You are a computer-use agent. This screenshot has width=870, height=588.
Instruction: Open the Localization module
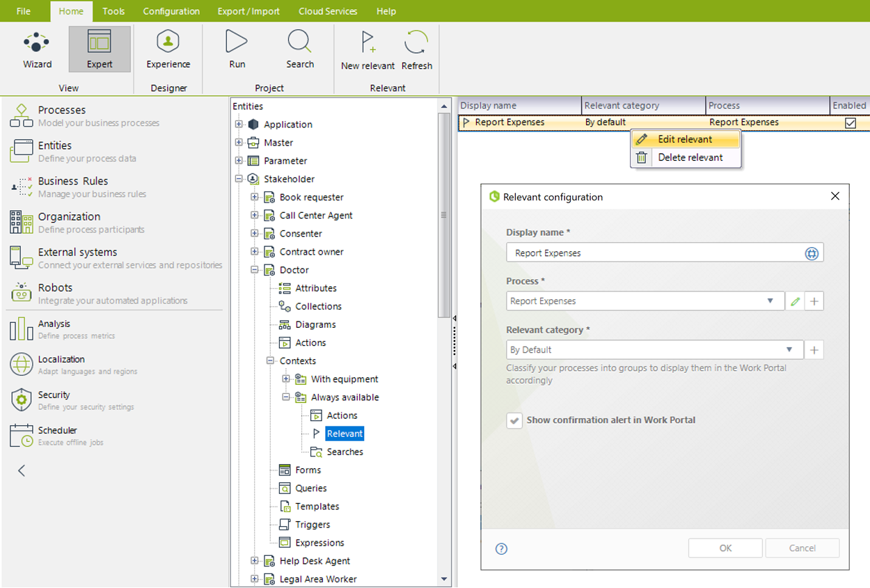click(x=73, y=364)
